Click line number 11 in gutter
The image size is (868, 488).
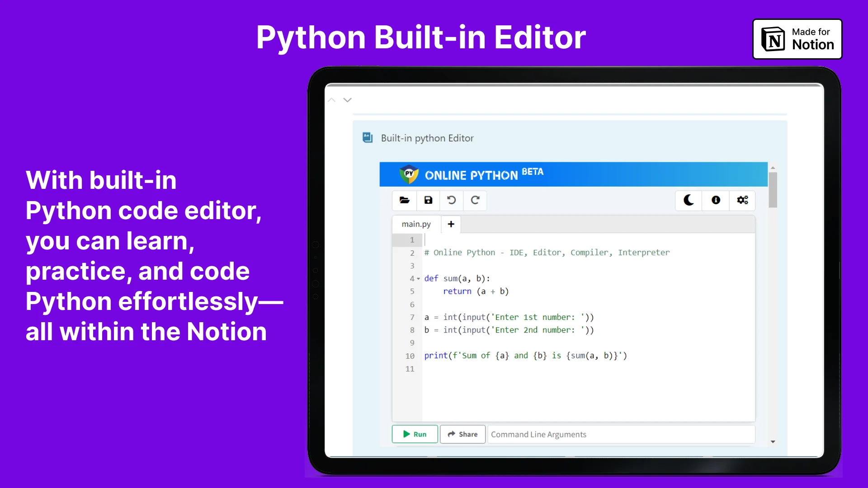coord(410,369)
